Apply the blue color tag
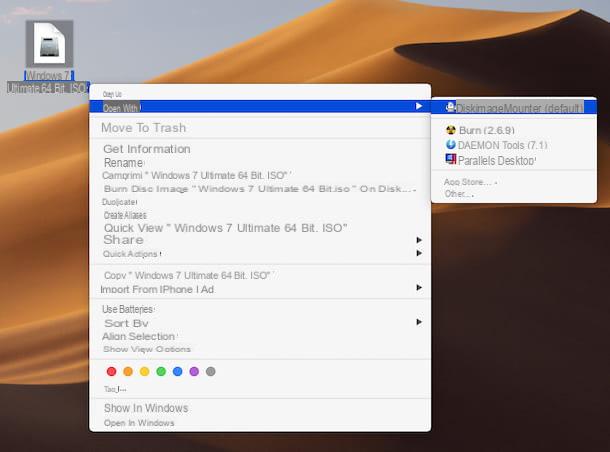The height and width of the screenshot is (452, 610). click(177, 371)
